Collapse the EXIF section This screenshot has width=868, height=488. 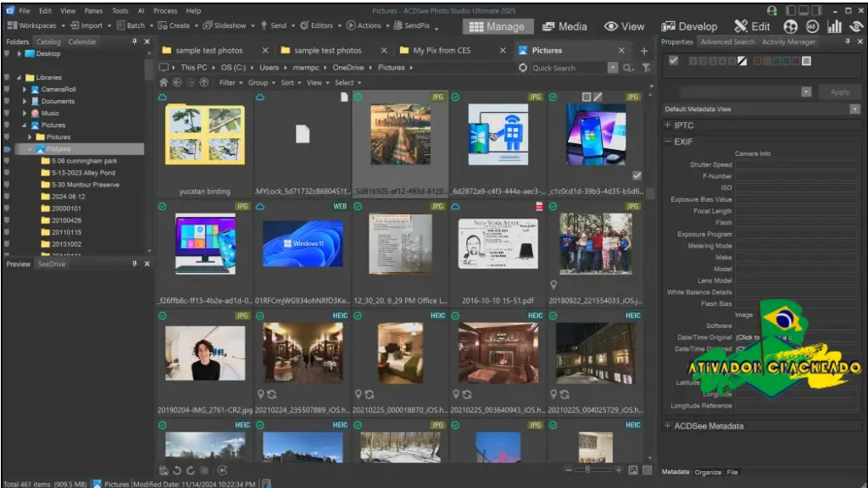pos(668,141)
